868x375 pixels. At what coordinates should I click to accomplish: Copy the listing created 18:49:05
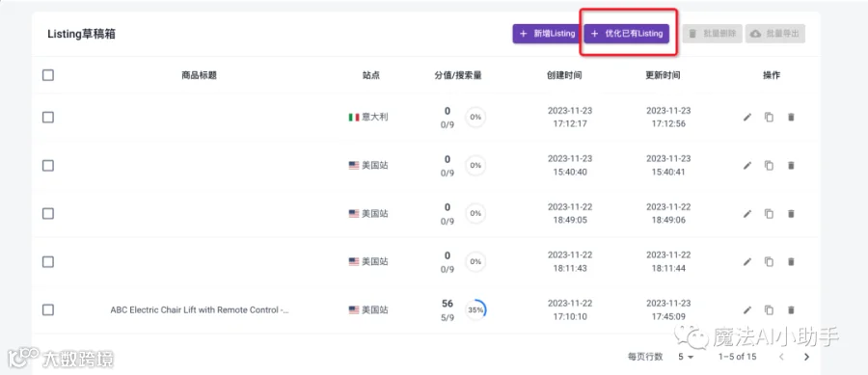[769, 213]
